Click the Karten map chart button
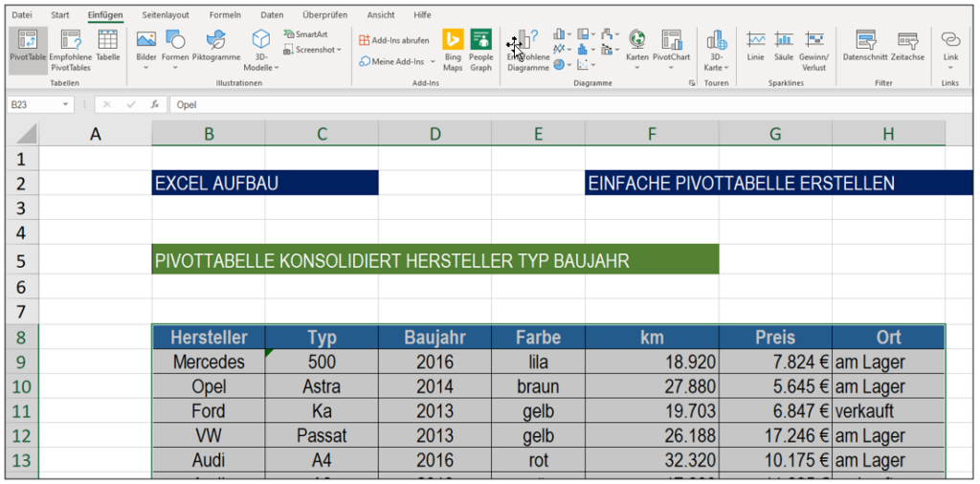Viewport: 980px width, 484px height. [637, 50]
